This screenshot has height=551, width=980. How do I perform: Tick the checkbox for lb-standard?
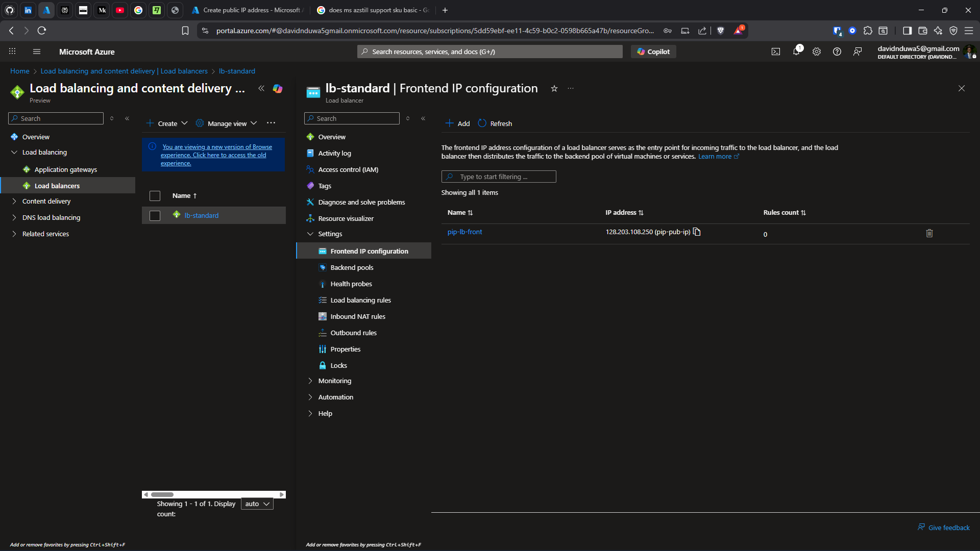coord(155,216)
